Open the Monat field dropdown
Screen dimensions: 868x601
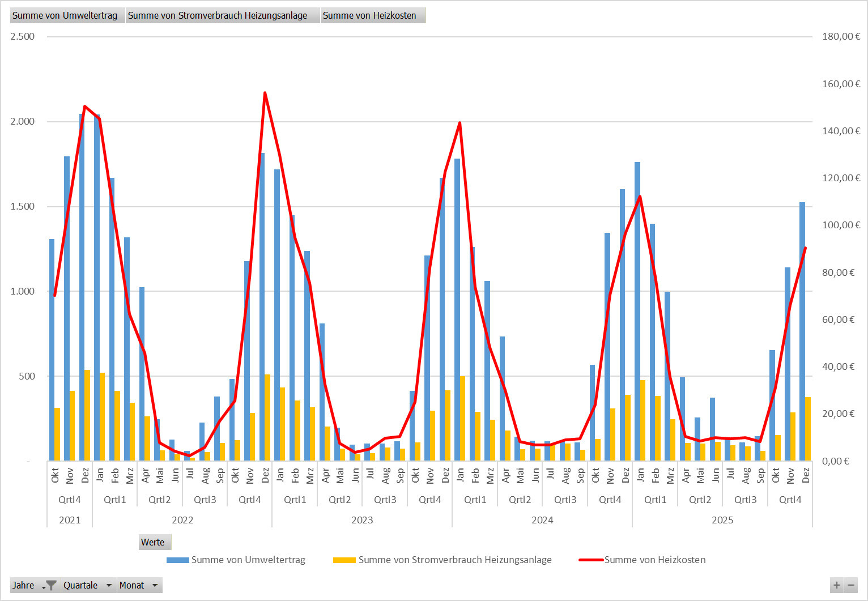155,585
